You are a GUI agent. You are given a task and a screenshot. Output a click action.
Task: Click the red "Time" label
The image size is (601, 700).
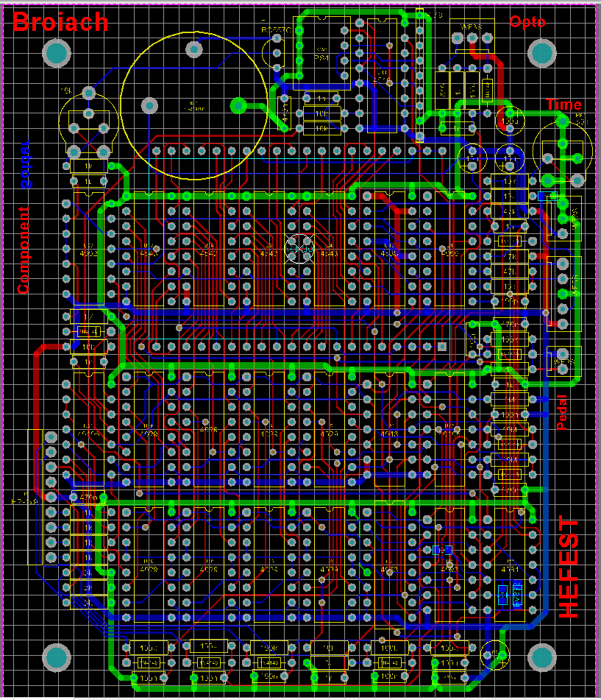[563, 105]
